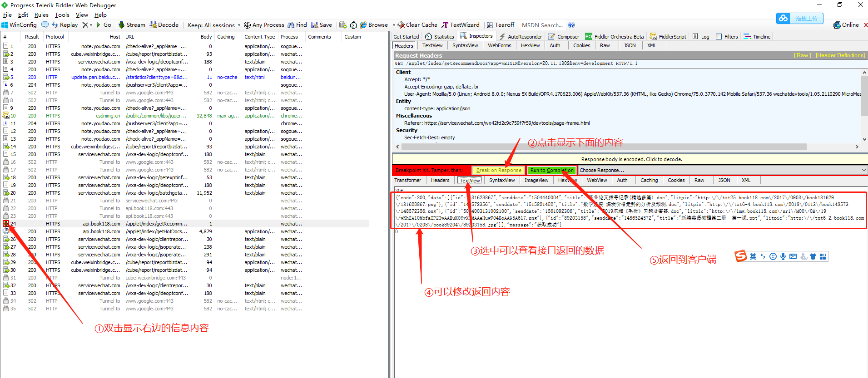Open the File menu
This screenshot has width=868, height=378.
click(7, 15)
